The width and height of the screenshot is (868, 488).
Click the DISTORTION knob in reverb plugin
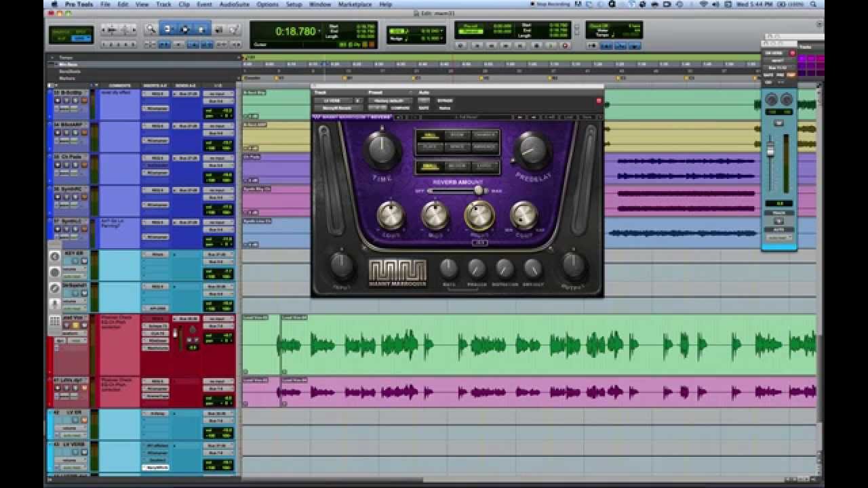tap(505, 268)
